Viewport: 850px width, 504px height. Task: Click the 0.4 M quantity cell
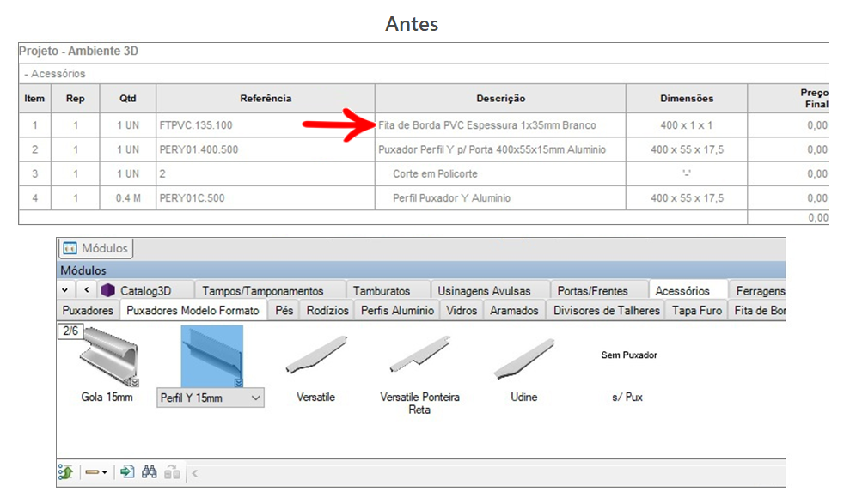coord(128,198)
